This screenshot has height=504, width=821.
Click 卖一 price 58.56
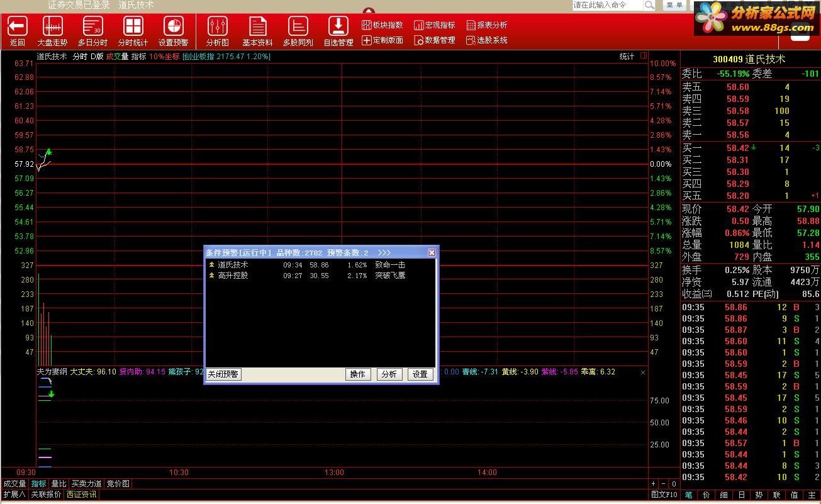738,135
